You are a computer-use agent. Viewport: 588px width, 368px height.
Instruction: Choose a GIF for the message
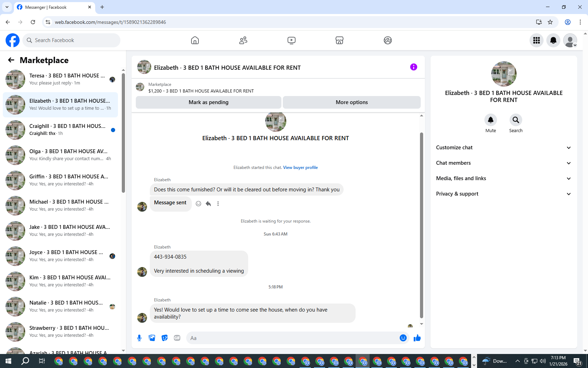(x=177, y=338)
